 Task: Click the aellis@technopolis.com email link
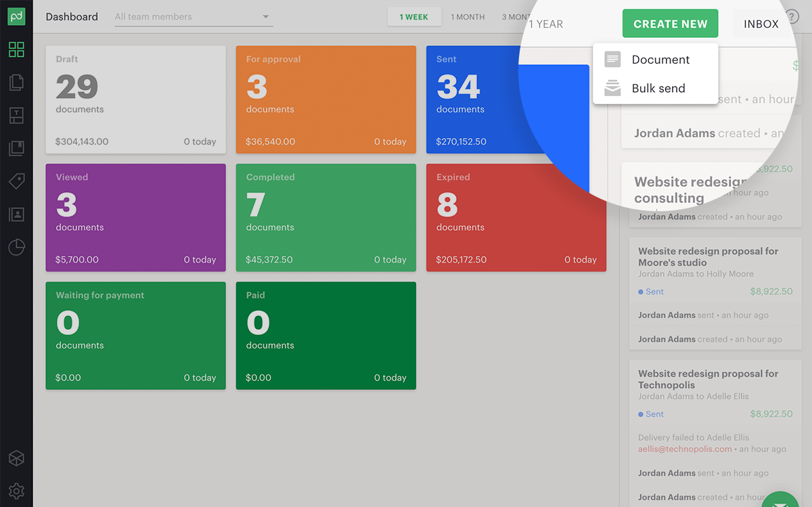[x=685, y=449]
